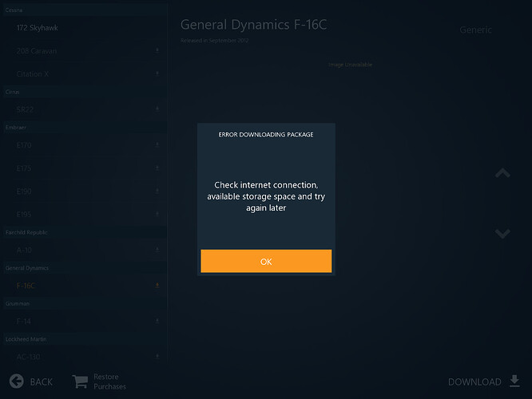Click download icon for SR22
Viewport: 532px width, 399px height.
pyautogui.click(x=157, y=109)
